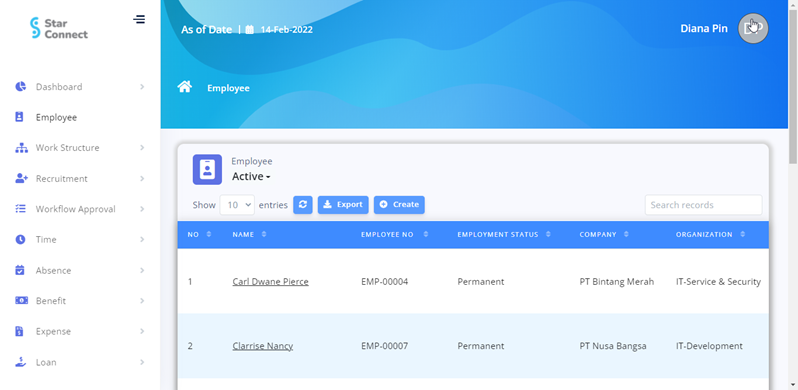Click the PT Nusa Bangsa cell

[x=613, y=346]
